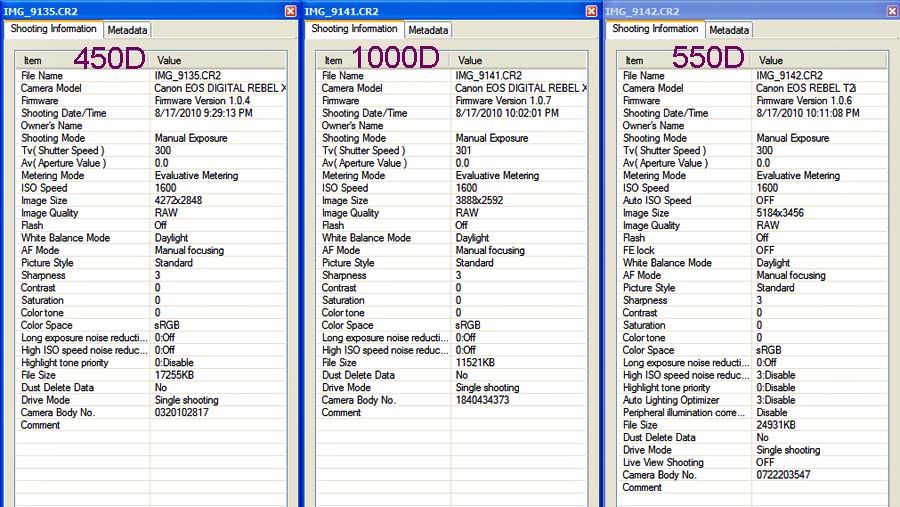900x507 pixels.
Task: Click camera body number 1840434373
Action: pos(482,400)
